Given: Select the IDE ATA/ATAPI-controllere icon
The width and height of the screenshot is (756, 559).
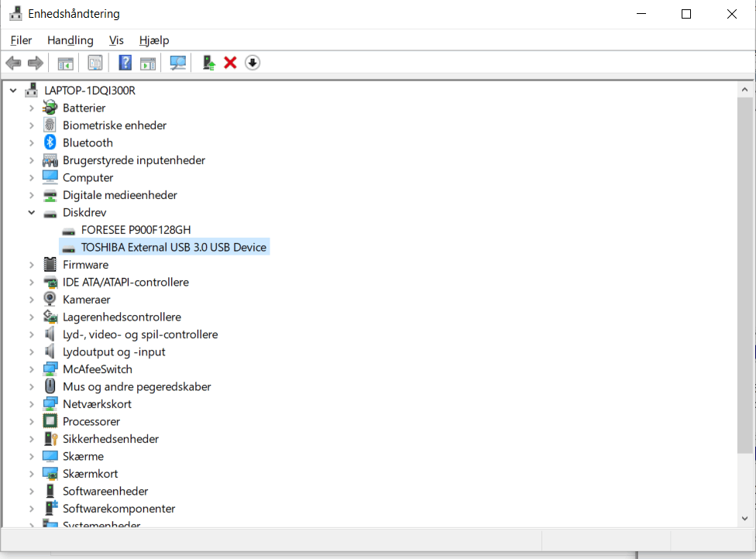Looking at the screenshot, I should point(50,282).
